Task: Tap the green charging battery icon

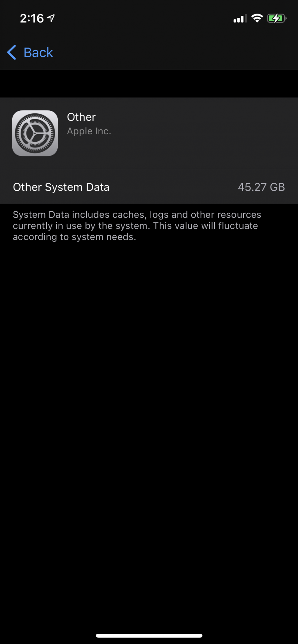Action: [x=277, y=18]
